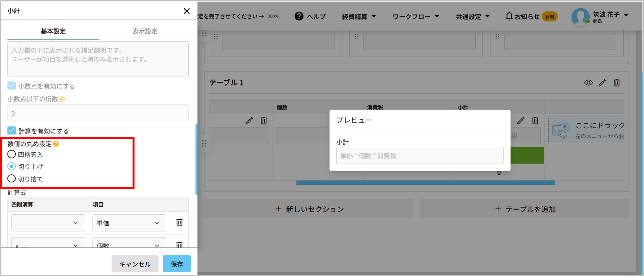Click user avatar of 筑波 花子
644x276 pixels.
point(580,16)
